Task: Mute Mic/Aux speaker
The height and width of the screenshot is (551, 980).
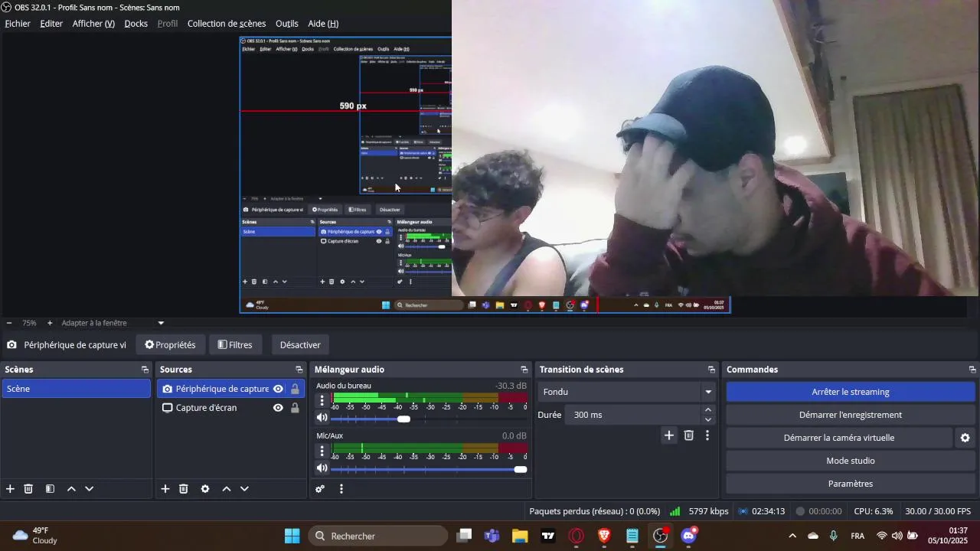Action: 322,468
